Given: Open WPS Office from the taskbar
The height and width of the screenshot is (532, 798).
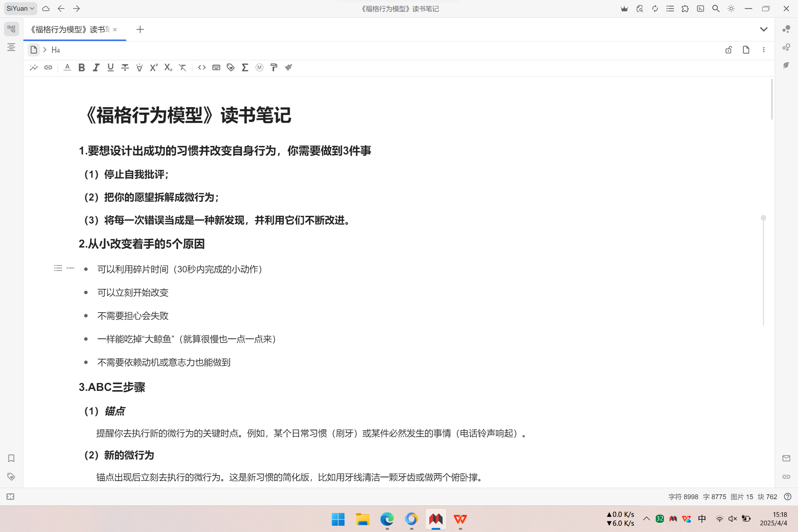Looking at the screenshot, I should coord(460,519).
